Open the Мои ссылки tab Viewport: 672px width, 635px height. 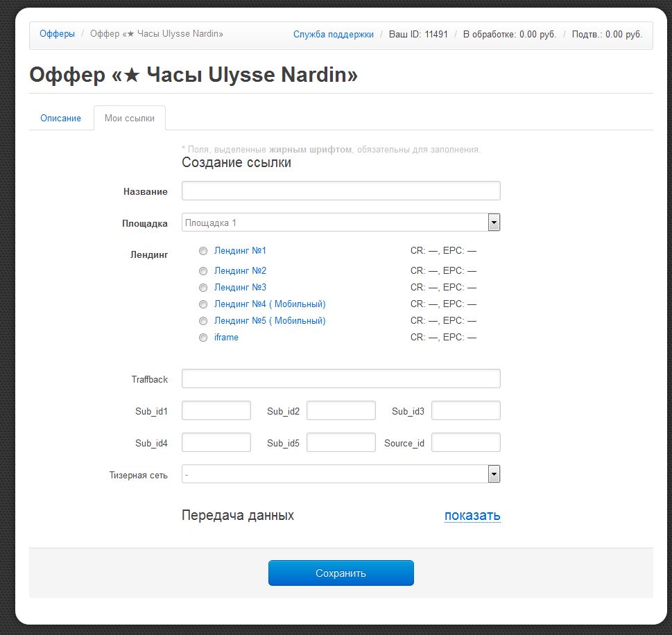click(x=130, y=119)
